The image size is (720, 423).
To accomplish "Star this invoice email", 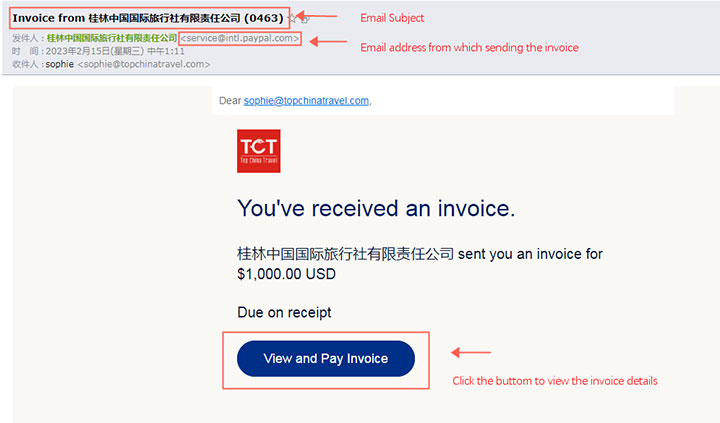I will tap(292, 18).
